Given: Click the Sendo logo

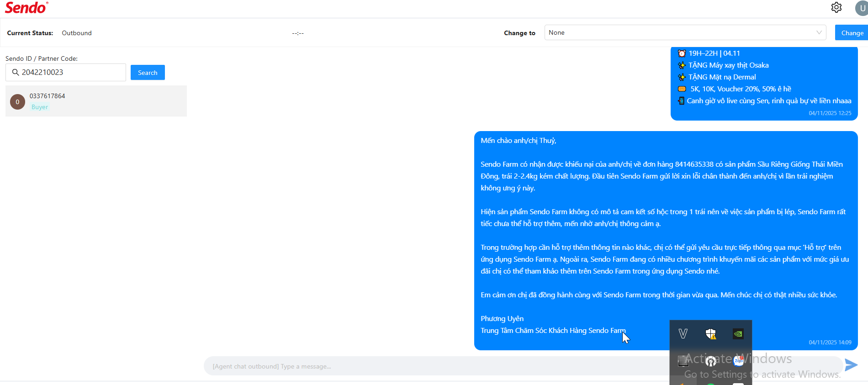Looking at the screenshot, I should (26, 8).
